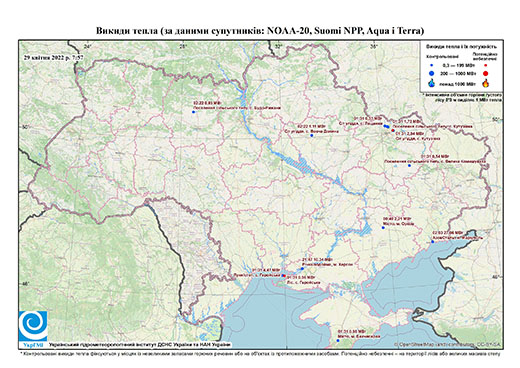The image size is (520, 368).
Task: Click the red marker at Кутузівка near Kharkiv
Action: (x=393, y=130)
